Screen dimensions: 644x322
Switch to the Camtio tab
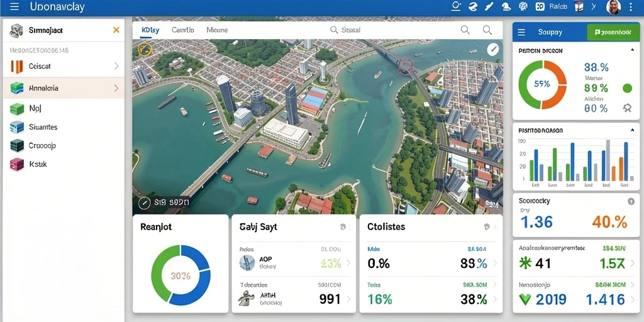[x=183, y=30]
